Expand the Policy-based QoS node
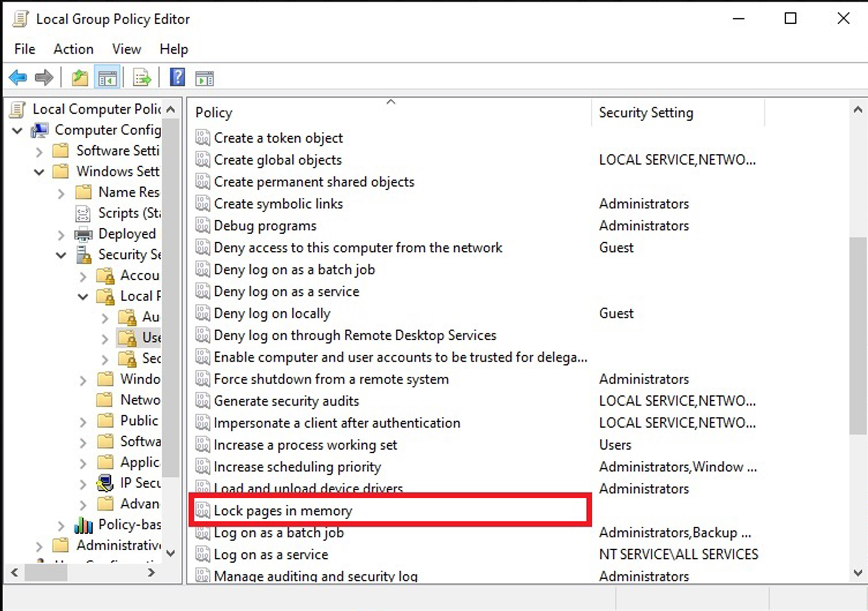868x611 pixels. (61, 526)
